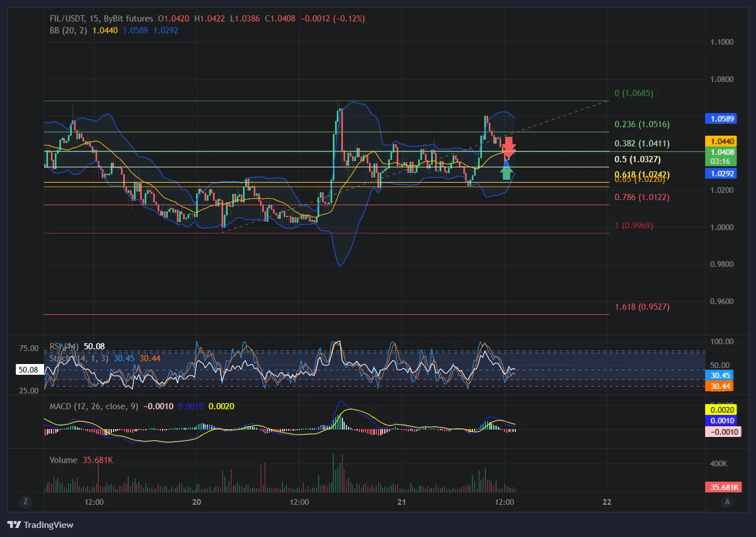Click the Volume indicator label
Viewport: 756px width, 537px height.
tap(63, 460)
